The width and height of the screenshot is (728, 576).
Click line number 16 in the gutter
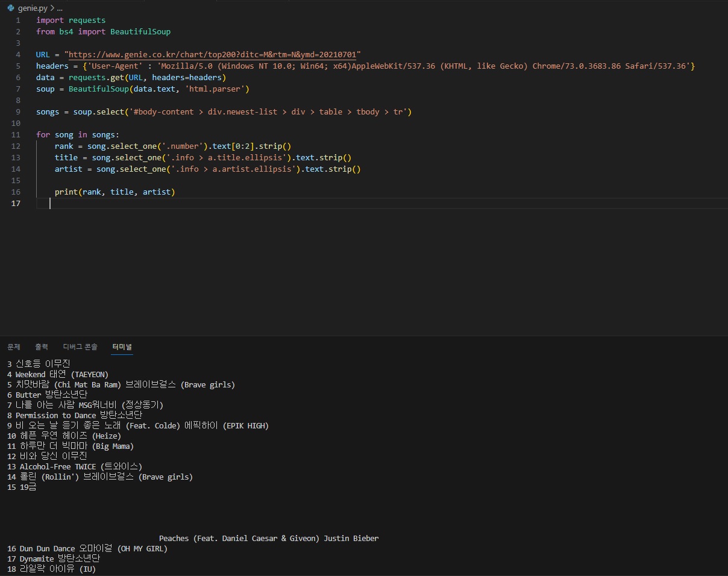coord(16,192)
